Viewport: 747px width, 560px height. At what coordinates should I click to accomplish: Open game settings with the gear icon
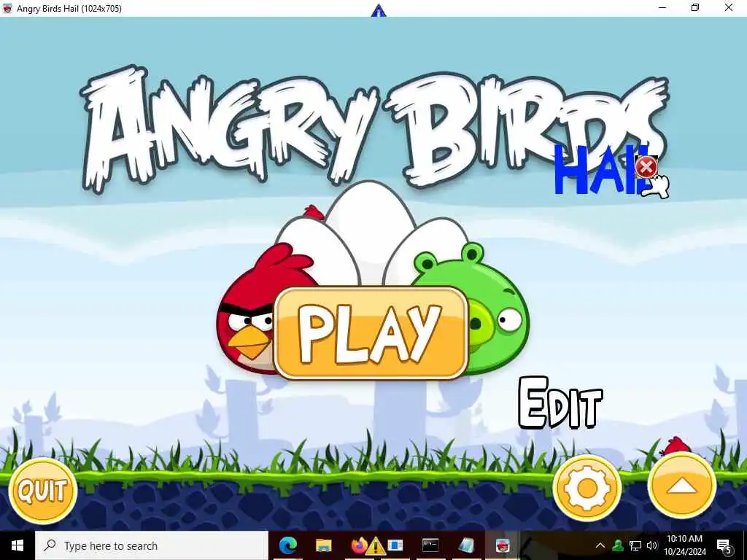coord(587,488)
